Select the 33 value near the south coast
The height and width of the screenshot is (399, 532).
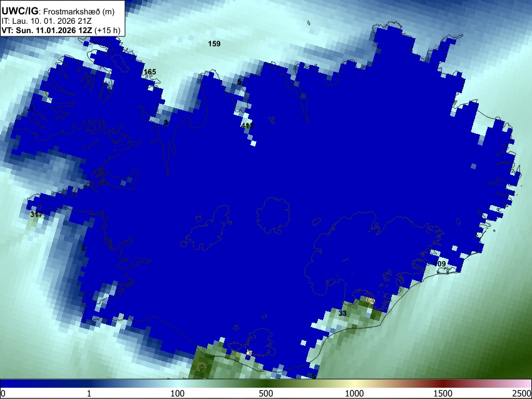coord(343,313)
